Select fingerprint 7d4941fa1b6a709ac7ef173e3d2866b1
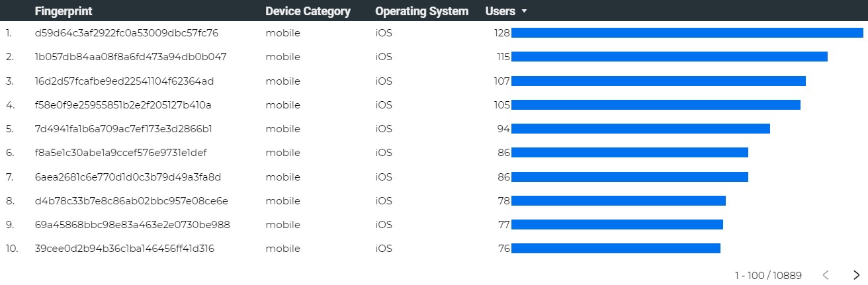Image resolution: width=868 pixels, height=285 pixels. 123,128
